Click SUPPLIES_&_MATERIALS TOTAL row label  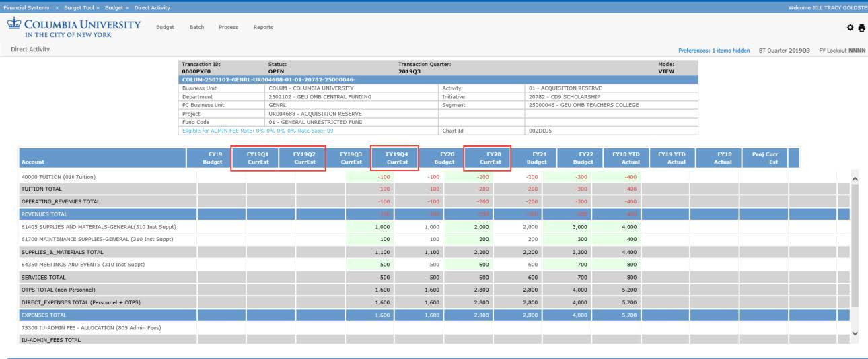[62, 252]
